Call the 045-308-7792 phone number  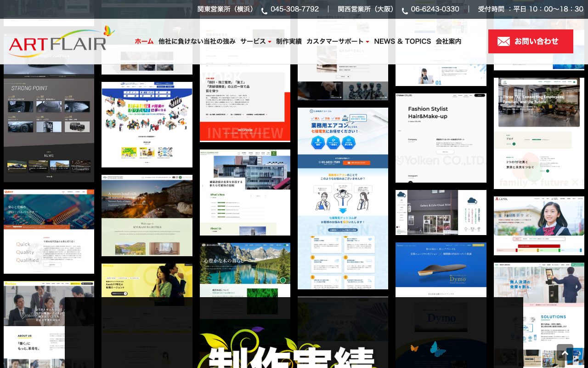tap(294, 9)
